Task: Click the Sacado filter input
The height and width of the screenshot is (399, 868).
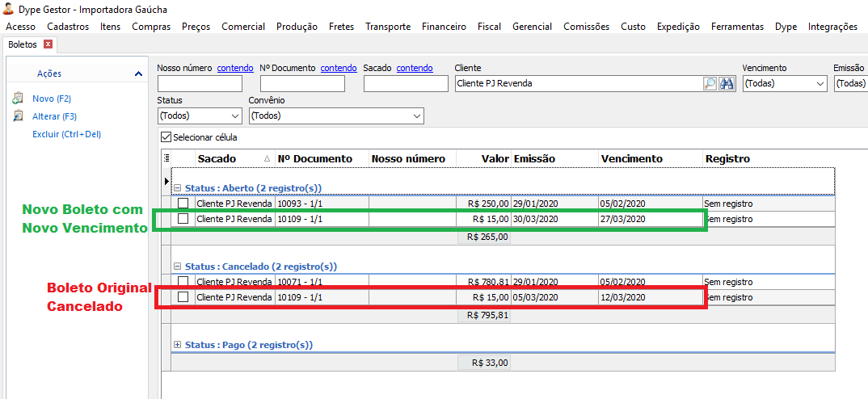Action: 406,83
